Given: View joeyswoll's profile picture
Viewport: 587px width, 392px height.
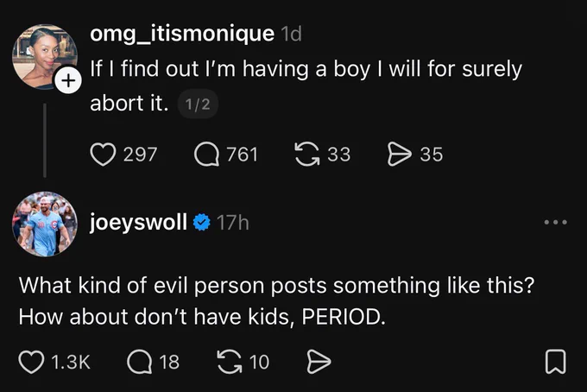Looking at the screenshot, I should pyautogui.click(x=45, y=224).
